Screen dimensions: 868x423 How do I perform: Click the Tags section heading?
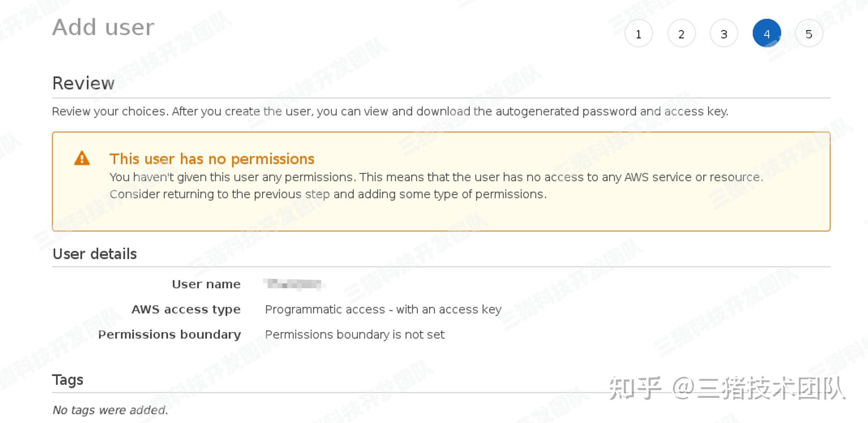(x=68, y=380)
